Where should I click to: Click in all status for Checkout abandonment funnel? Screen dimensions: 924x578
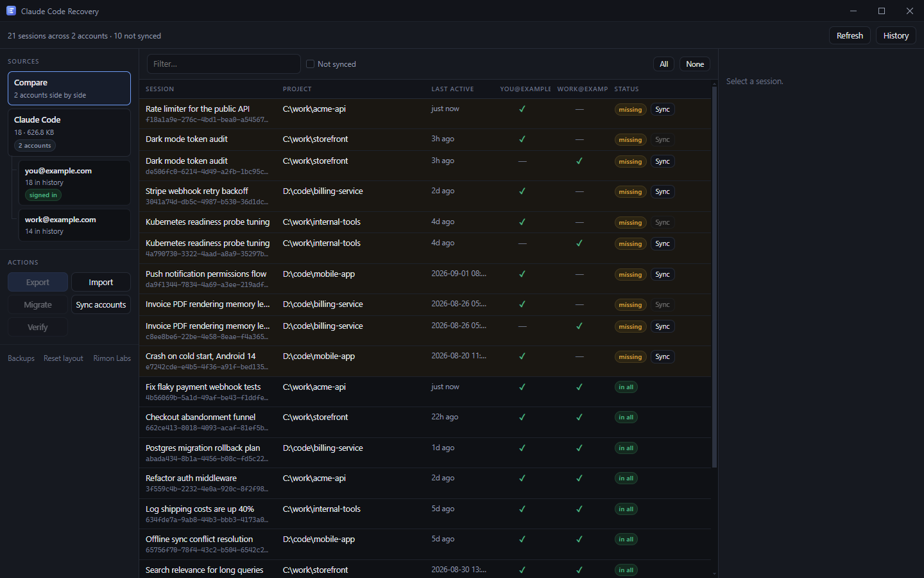pos(626,417)
